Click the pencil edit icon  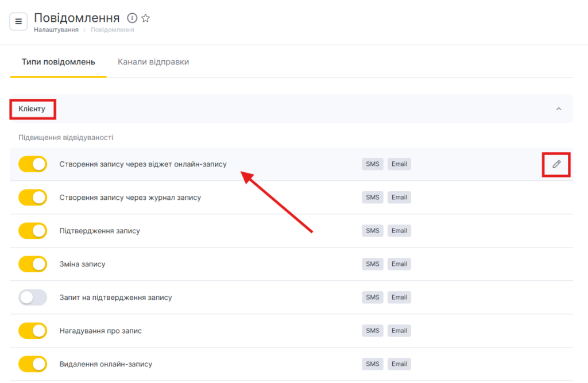[556, 164]
